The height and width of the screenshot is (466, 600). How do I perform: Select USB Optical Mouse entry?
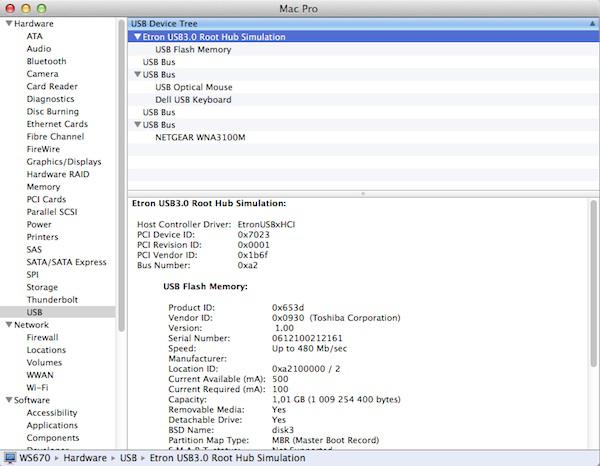tap(194, 87)
